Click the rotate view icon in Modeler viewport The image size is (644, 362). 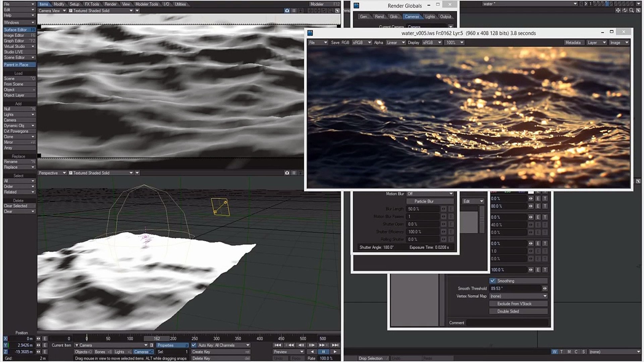[625, 10]
